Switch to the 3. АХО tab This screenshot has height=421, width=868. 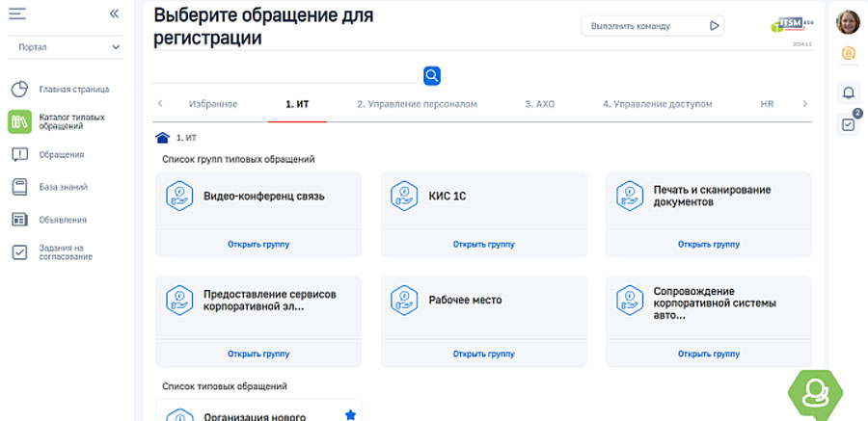click(x=539, y=103)
